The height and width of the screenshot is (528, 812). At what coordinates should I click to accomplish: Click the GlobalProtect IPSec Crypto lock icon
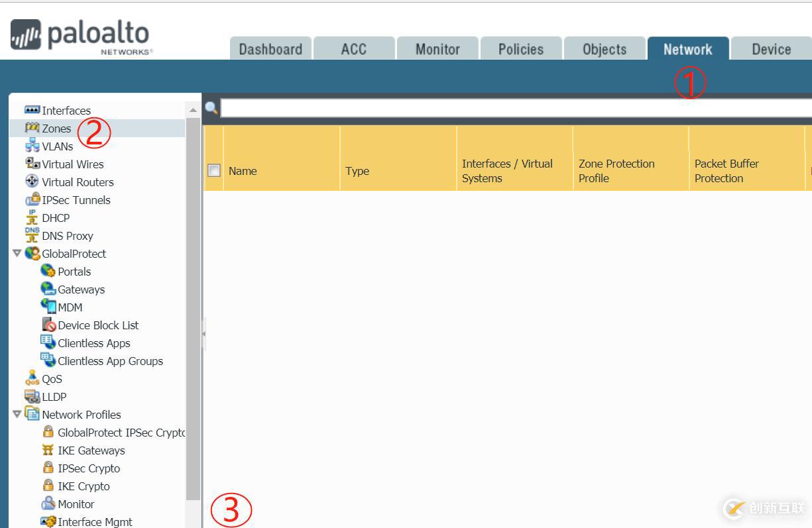tap(48, 432)
